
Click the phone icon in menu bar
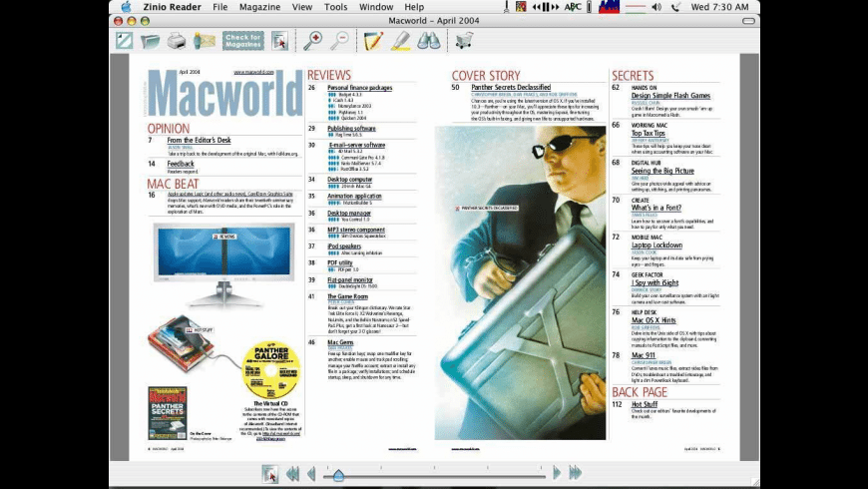(675, 7)
